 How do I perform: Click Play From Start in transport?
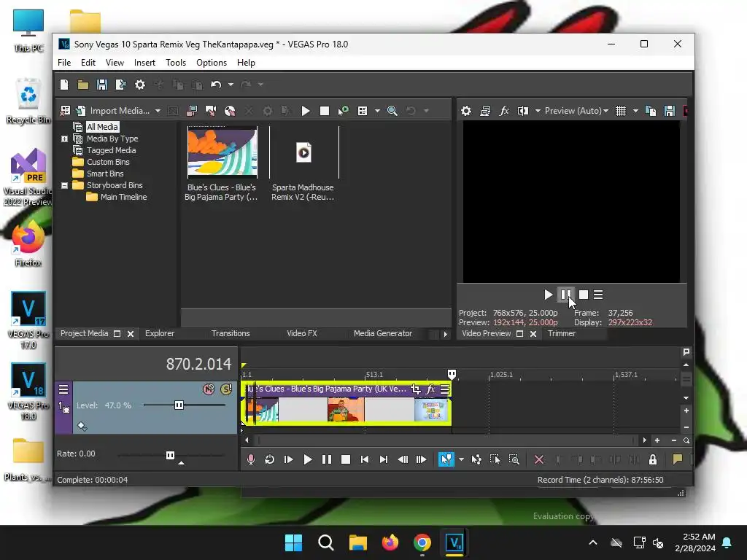pos(289,459)
